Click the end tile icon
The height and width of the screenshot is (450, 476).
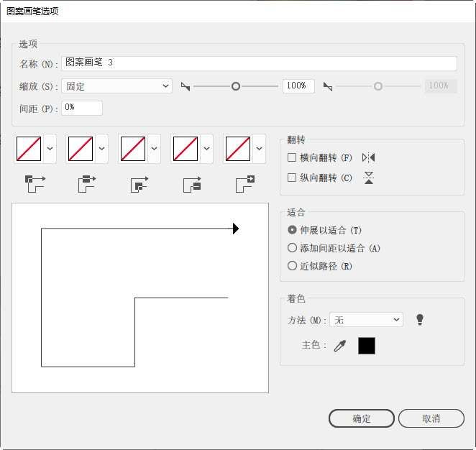coord(244,184)
